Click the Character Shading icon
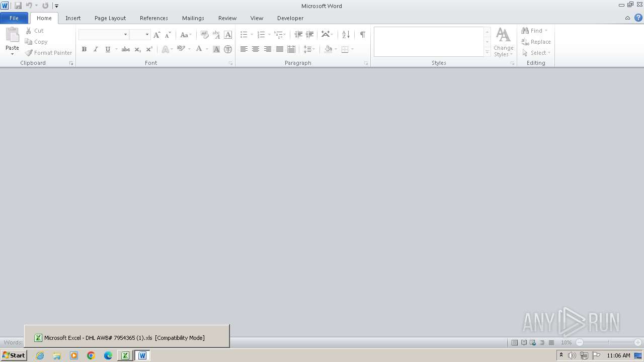 click(216, 49)
